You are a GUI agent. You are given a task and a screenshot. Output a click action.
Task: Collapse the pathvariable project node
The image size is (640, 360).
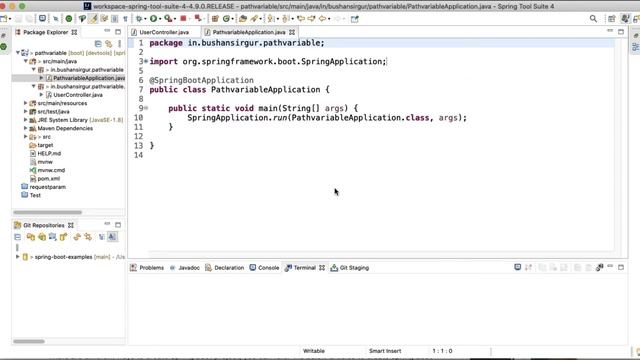[x=18, y=53]
